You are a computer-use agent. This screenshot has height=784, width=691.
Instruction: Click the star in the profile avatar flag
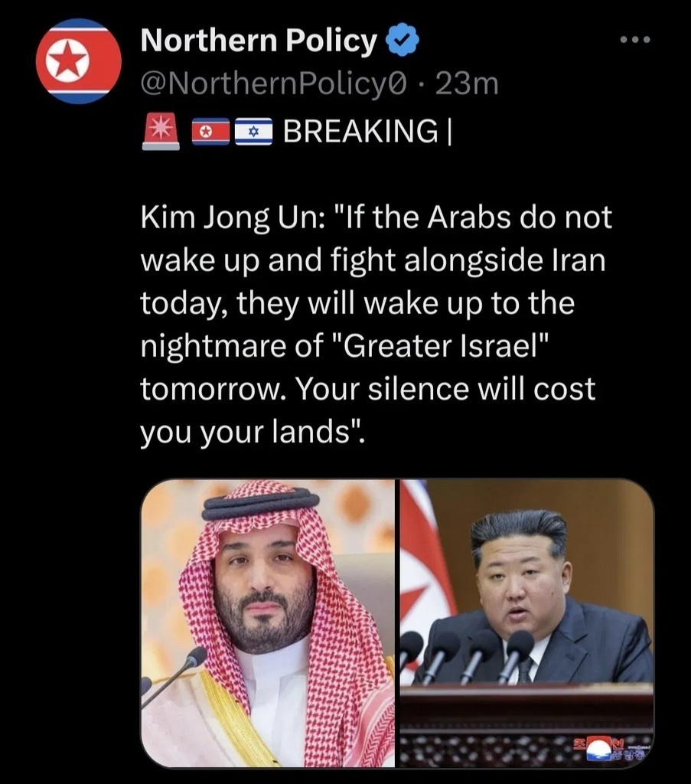[x=68, y=61]
